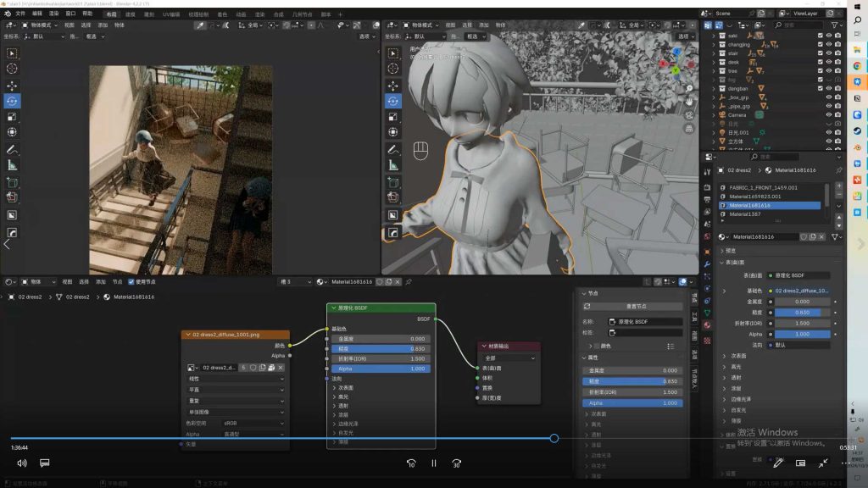
Task: Click the blue Alpha 1.000 slider
Action: [380, 369]
